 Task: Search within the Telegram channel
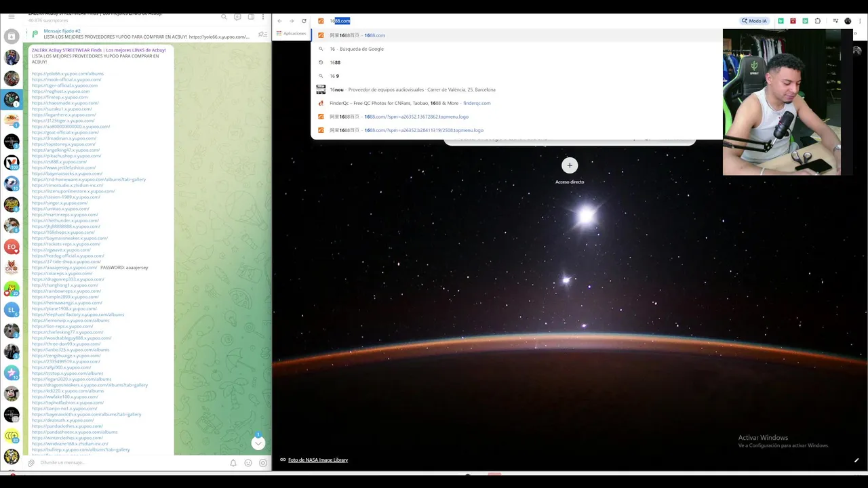[x=224, y=16]
